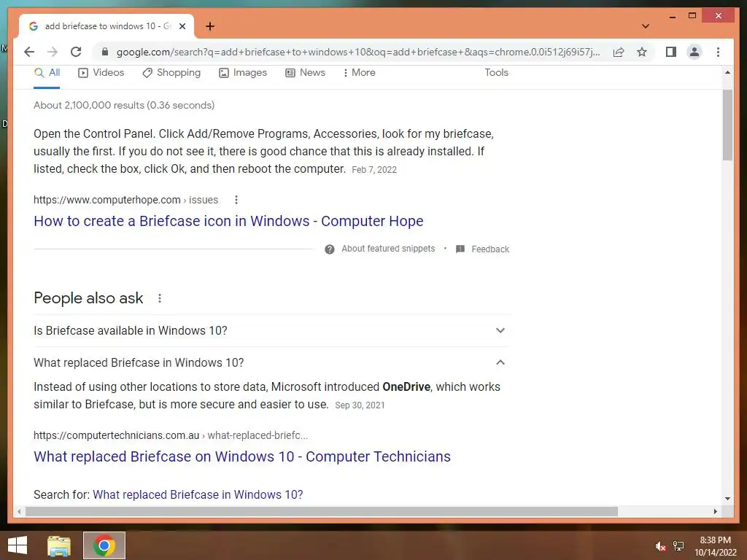Bookmark this page with the star
This screenshot has height=560, width=747.
click(642, 52)
